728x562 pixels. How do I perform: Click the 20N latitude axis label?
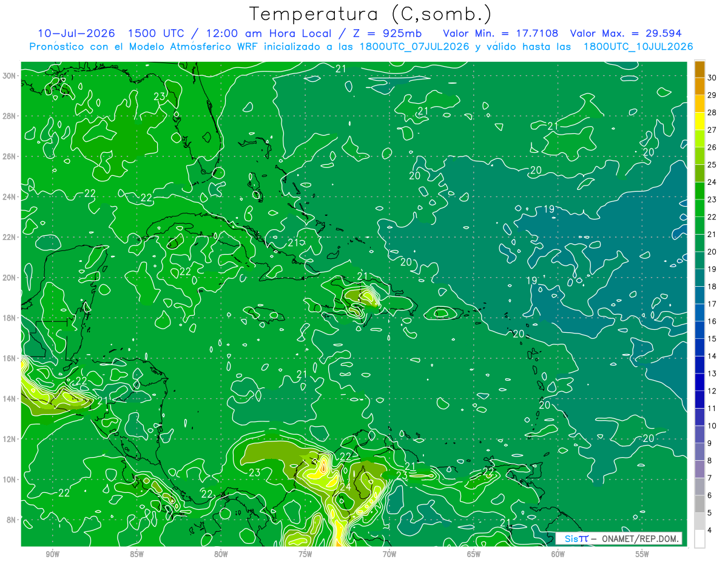point(9,278)
